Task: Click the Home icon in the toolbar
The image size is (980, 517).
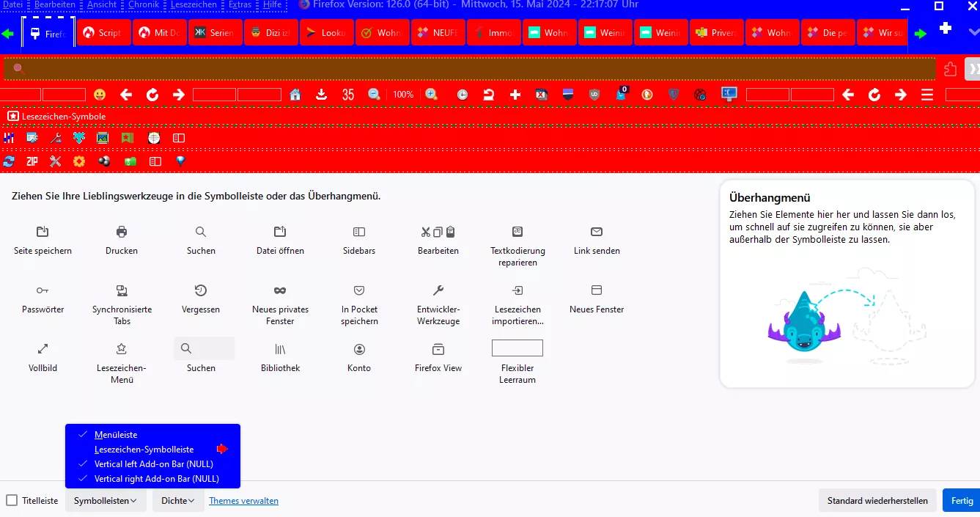Action: pyautogui.click(x=295, y=95)
